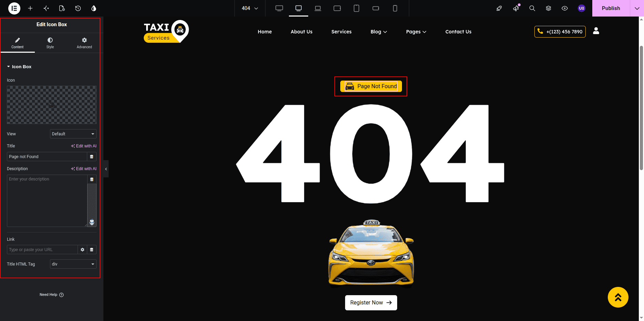The width and height of the screenshot is (644, 321).
Task: Click the Publish button
Action: point(611,8)
